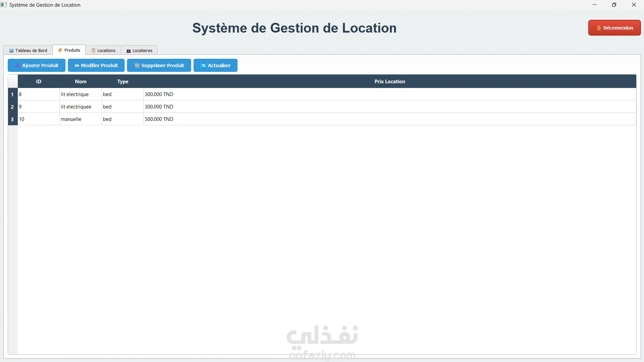Minimize the window
This screenshot has width=644, height=362.
[595, 5]
